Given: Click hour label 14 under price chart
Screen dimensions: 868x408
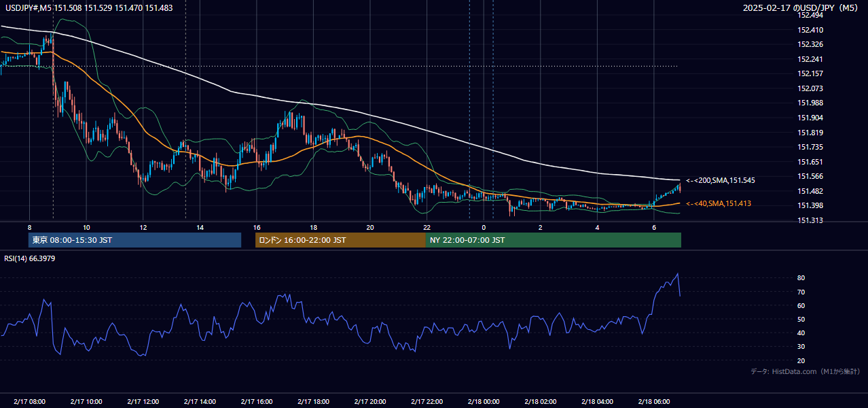Looking at the screenshot, I should pos(200,227).
